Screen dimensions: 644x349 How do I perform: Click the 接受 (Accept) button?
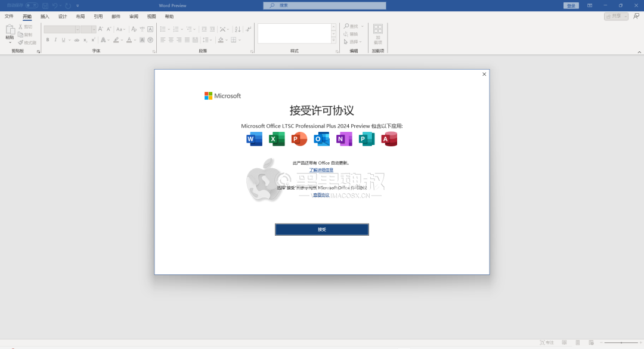tap(321, 229)
